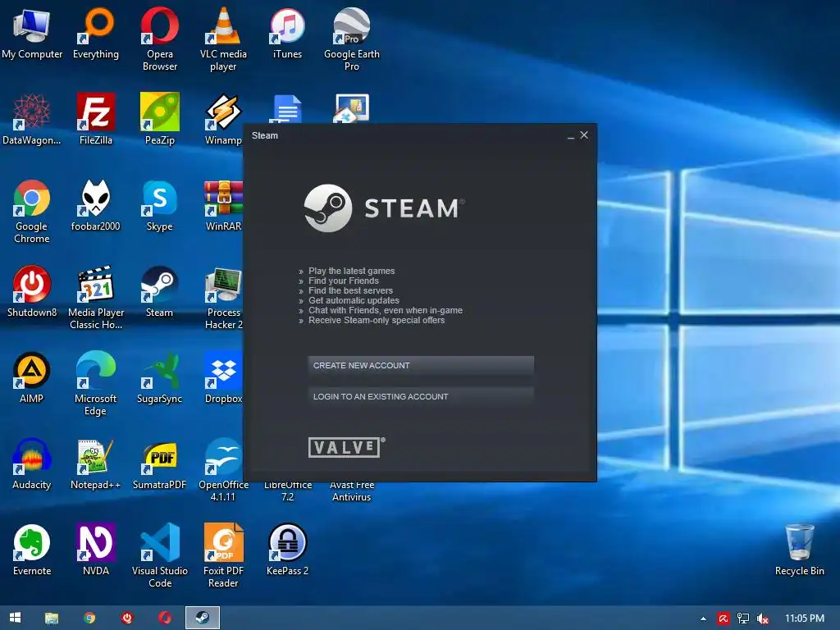Click the Create New Account button

pyautogui.click(x=421, y=365)
